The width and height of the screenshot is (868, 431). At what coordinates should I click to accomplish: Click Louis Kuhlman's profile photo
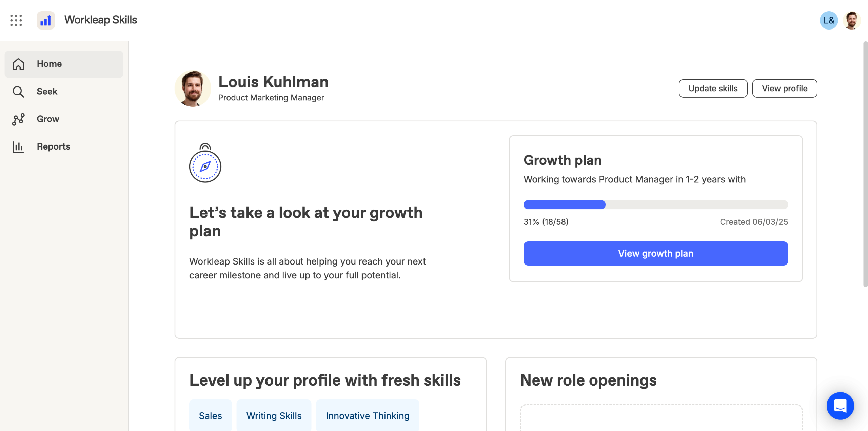(193, 89)
